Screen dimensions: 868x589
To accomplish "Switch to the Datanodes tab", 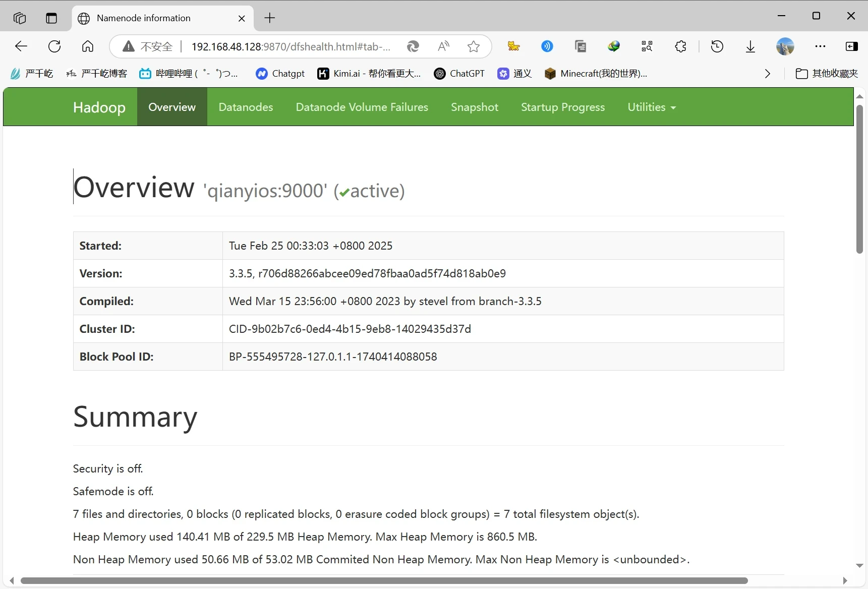I will pyautogui.click(x=246, y=107).
